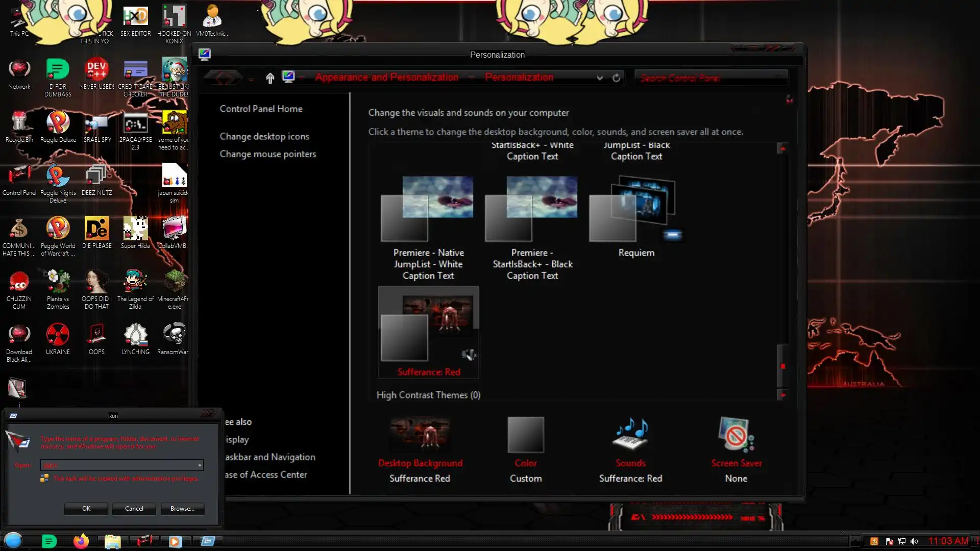The width and height of the screenshot is (980, 551).
Task: Open Control Panel Home link
Action: coord(261,109)
